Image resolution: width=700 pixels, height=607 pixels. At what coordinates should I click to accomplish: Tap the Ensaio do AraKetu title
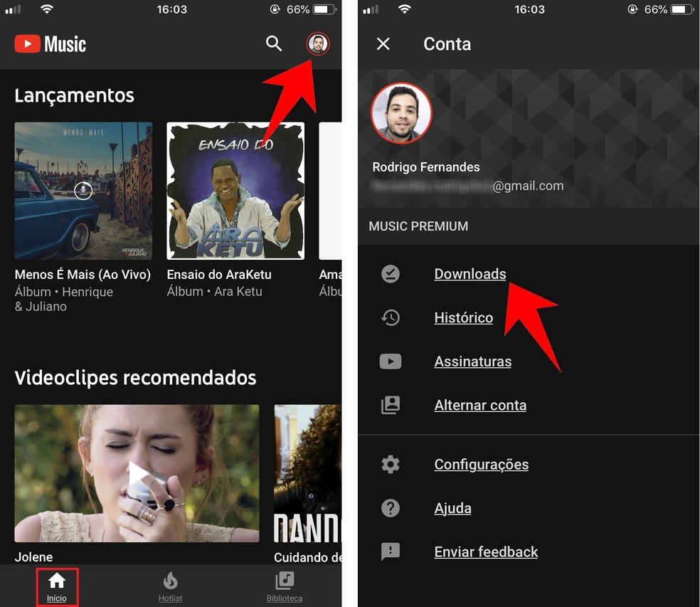219,274
